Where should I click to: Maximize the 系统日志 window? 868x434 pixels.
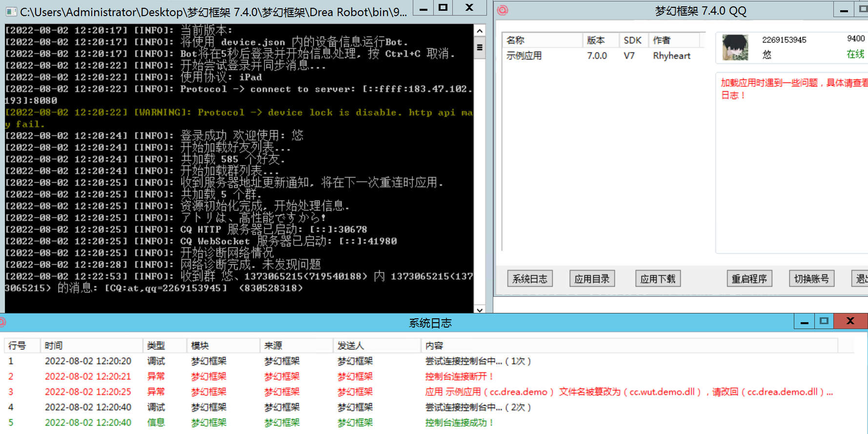[x=824, y=321]
